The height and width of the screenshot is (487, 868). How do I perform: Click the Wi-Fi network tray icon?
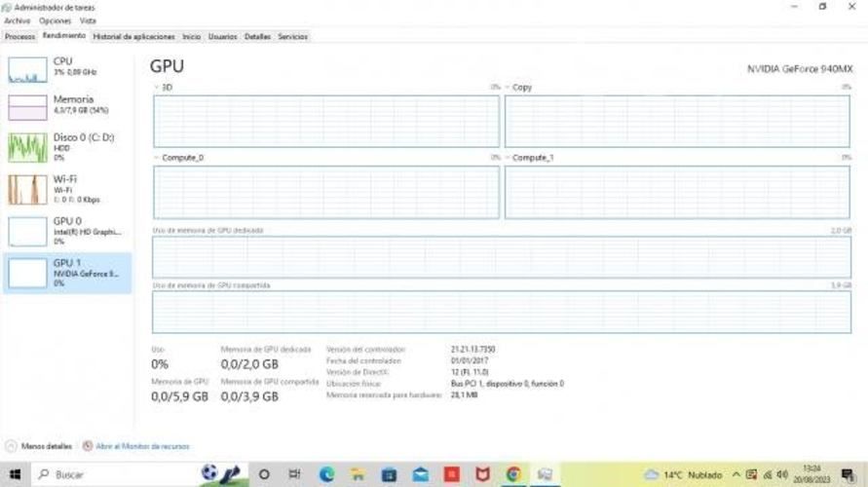click(768, 475)
